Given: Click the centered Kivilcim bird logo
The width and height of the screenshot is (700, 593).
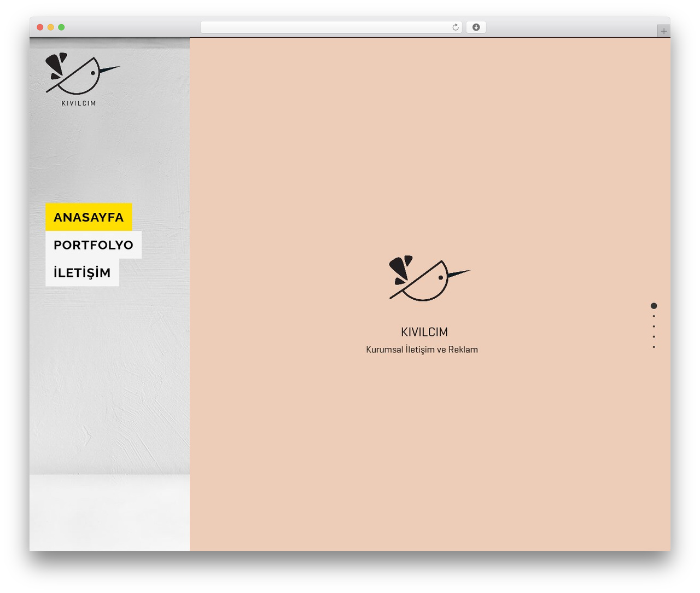Looking at the screenshot, I should (429, 278).
